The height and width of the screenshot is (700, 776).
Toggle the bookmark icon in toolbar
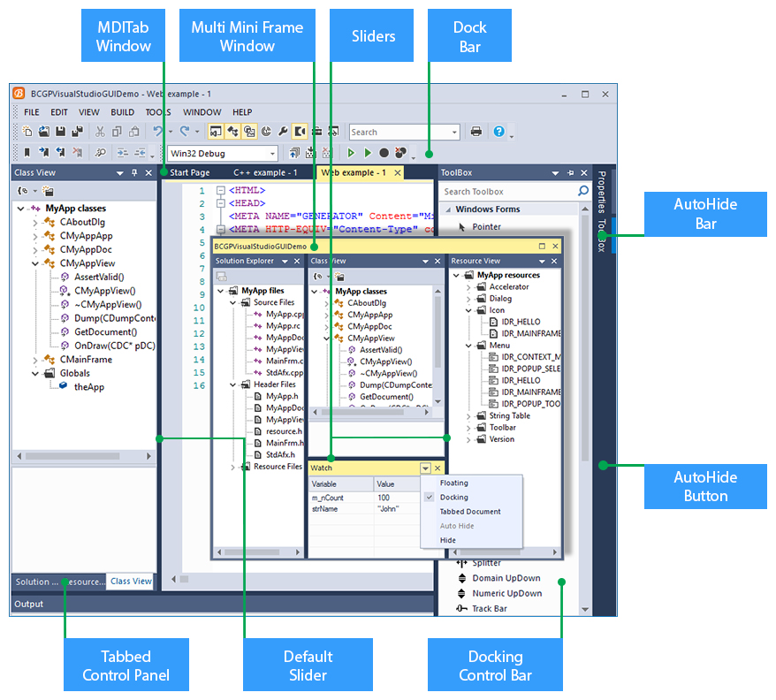click(x=27, y=153)
